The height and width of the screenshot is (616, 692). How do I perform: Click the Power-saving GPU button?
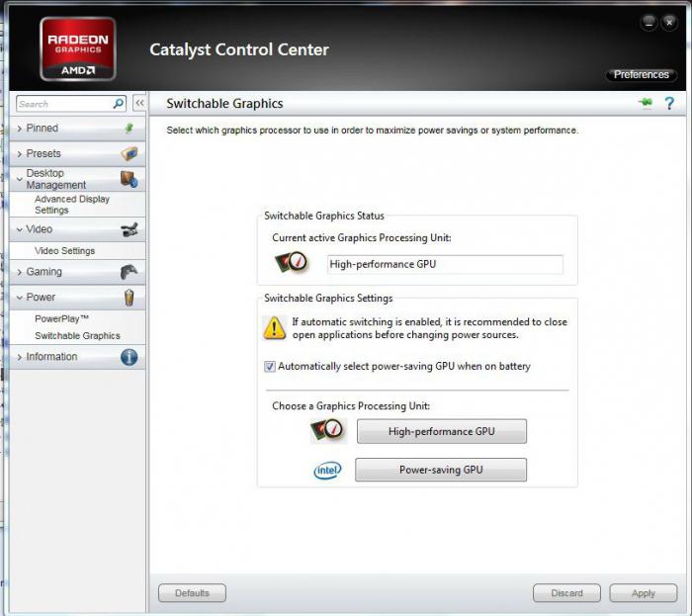(x=441, y=470)
